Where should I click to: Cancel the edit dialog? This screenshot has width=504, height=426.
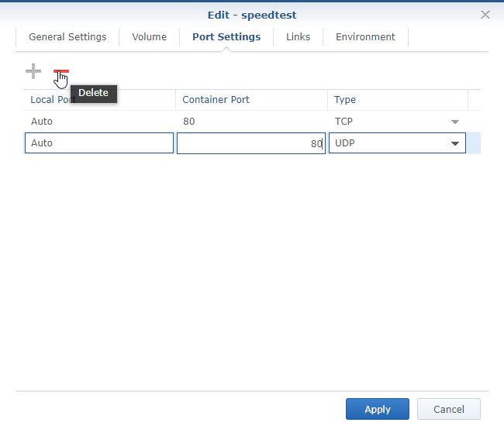449,409
